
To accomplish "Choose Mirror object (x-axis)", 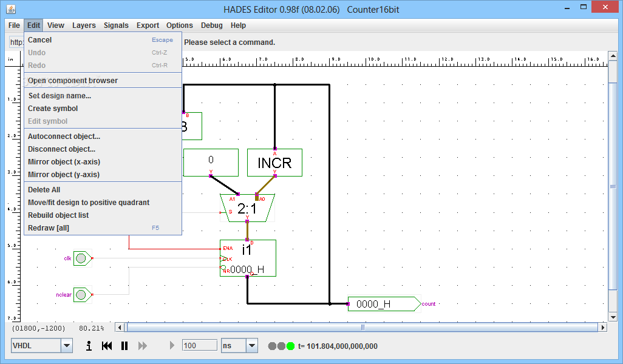I will pyautogui.click(x=103, y=162).
